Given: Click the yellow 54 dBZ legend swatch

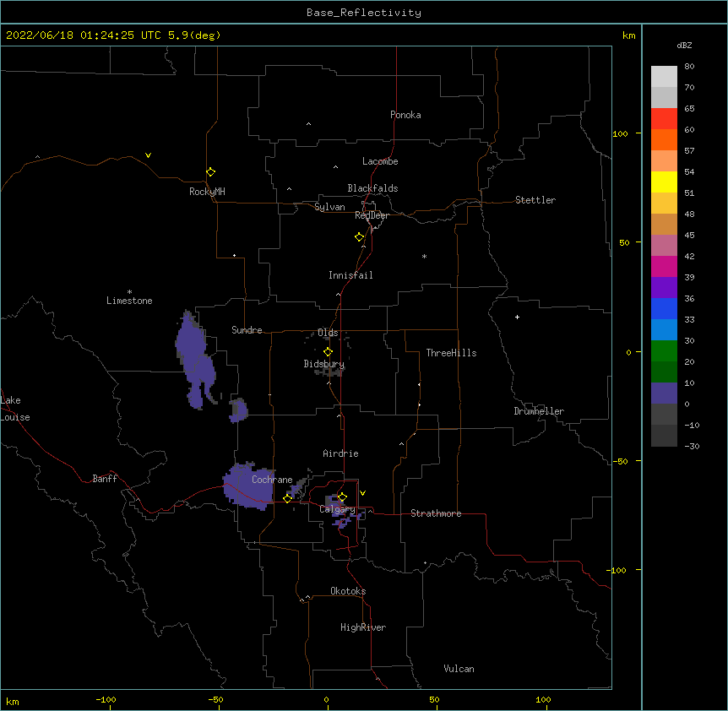Looking at the screenshot, I should pyautogui.click(x=664, y=182).
